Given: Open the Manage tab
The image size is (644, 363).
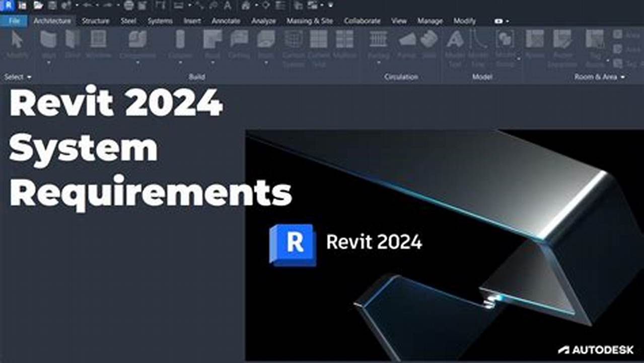Looking at the screenshot, I should [x=431, y=21].
